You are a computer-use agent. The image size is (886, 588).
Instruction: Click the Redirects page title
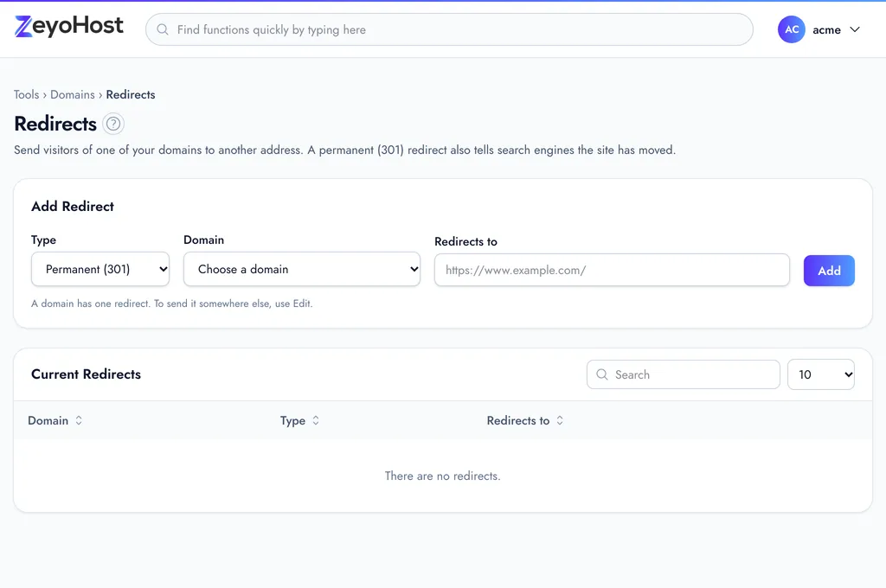click(55, 124)
